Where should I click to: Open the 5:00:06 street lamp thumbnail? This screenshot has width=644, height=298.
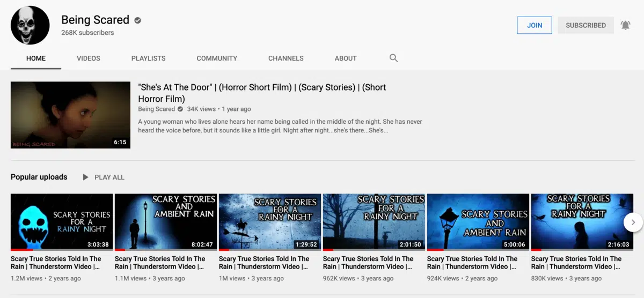pos(478,222)
